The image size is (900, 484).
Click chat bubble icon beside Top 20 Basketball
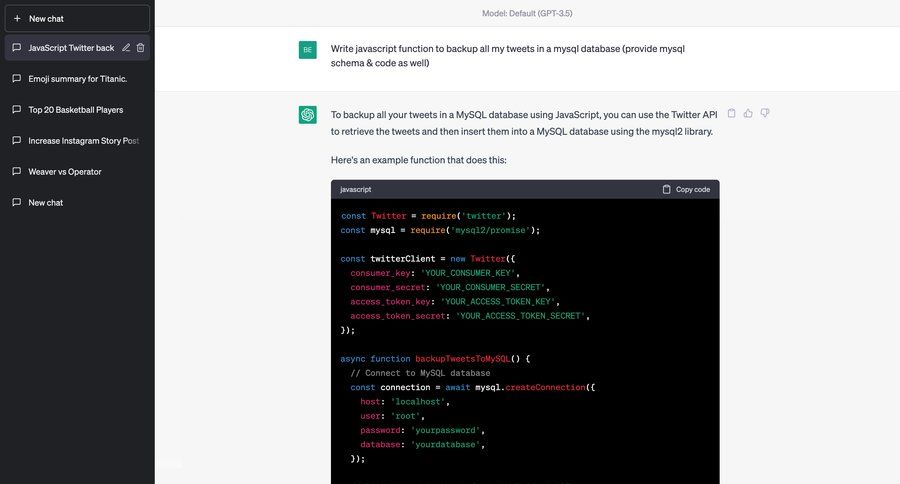17,110
